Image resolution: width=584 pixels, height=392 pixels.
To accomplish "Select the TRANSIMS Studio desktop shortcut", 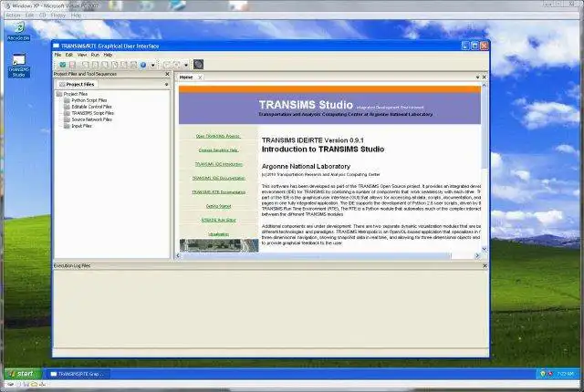I will point(18,66).
